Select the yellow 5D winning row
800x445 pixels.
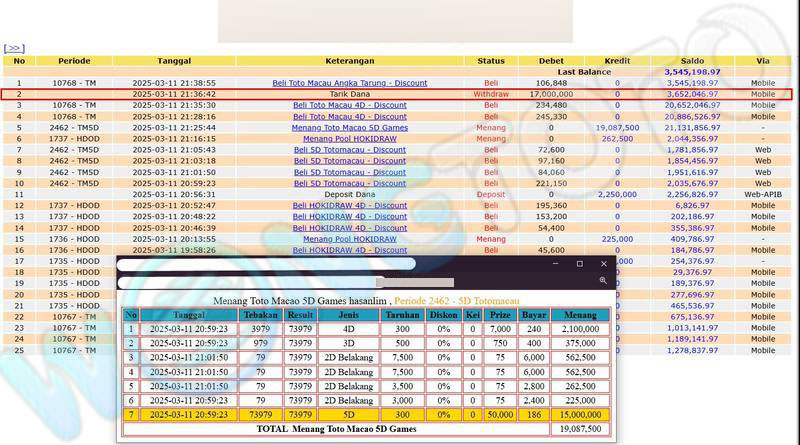click(x=365, y=414)
